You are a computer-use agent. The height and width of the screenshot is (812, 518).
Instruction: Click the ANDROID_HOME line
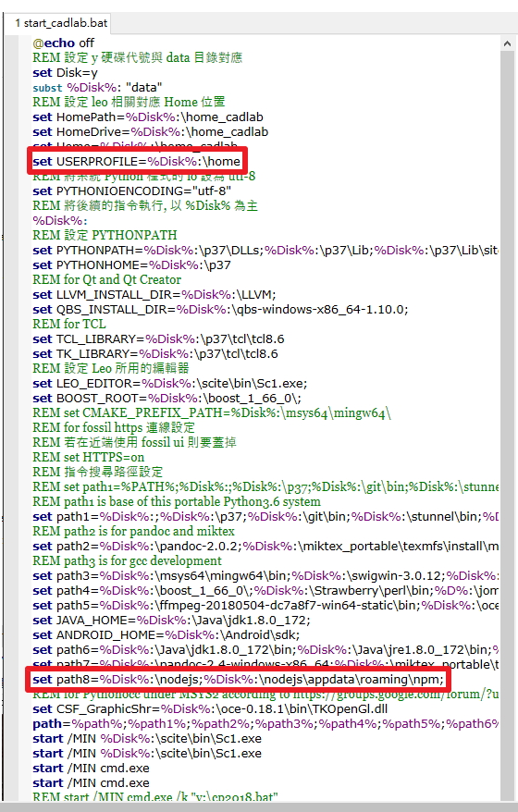pos(166,634)
